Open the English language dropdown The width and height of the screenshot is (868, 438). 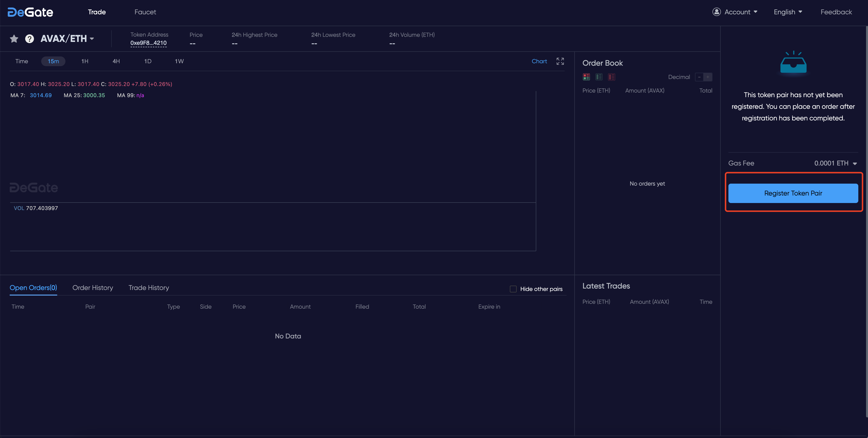pyautogui.click(x=788, y=12)
